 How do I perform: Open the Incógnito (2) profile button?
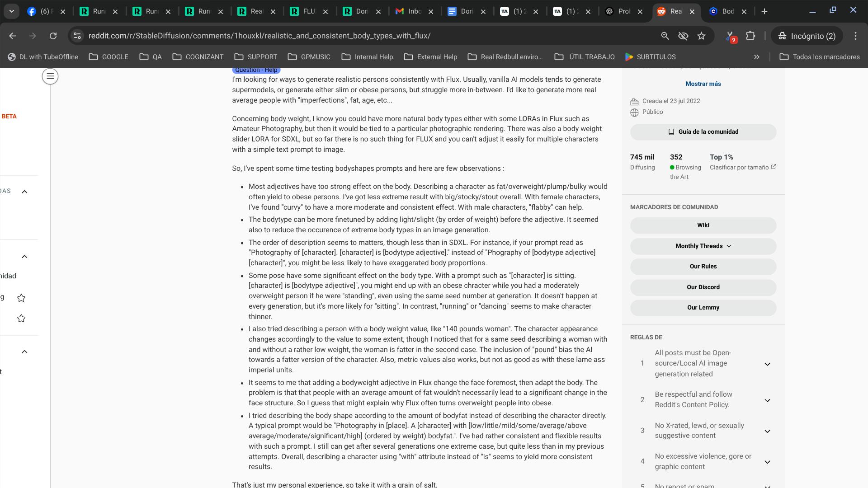[x=807, y=36]
